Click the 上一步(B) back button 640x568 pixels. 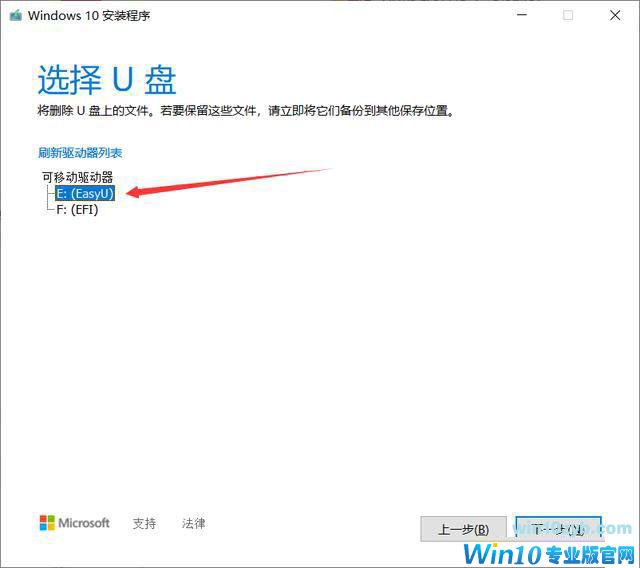click(x=463, y=529)
